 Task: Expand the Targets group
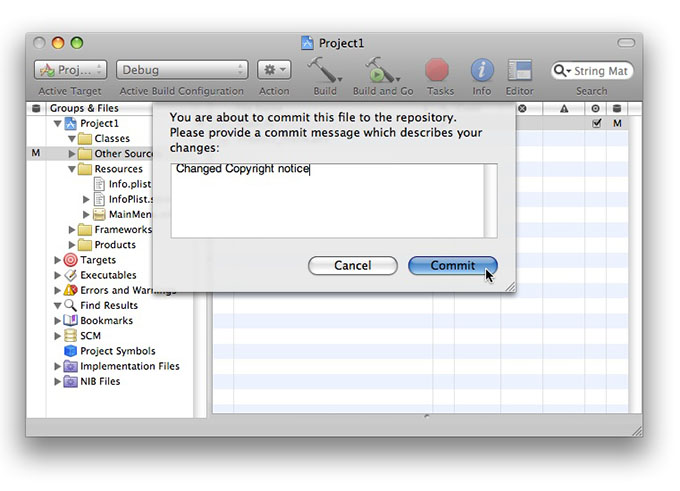57,260
